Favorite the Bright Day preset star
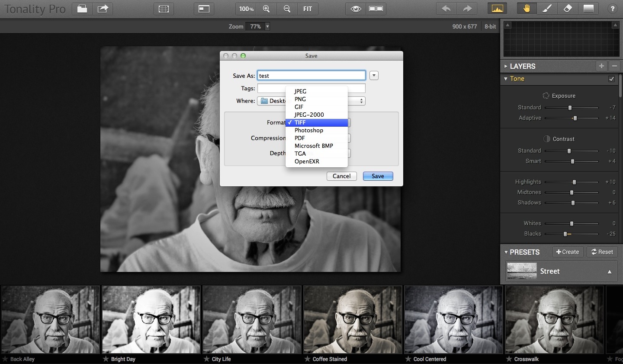 click(x=106, y=359)
